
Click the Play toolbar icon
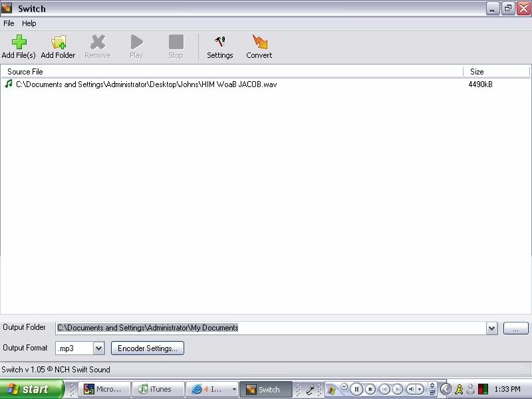point(136,42)
